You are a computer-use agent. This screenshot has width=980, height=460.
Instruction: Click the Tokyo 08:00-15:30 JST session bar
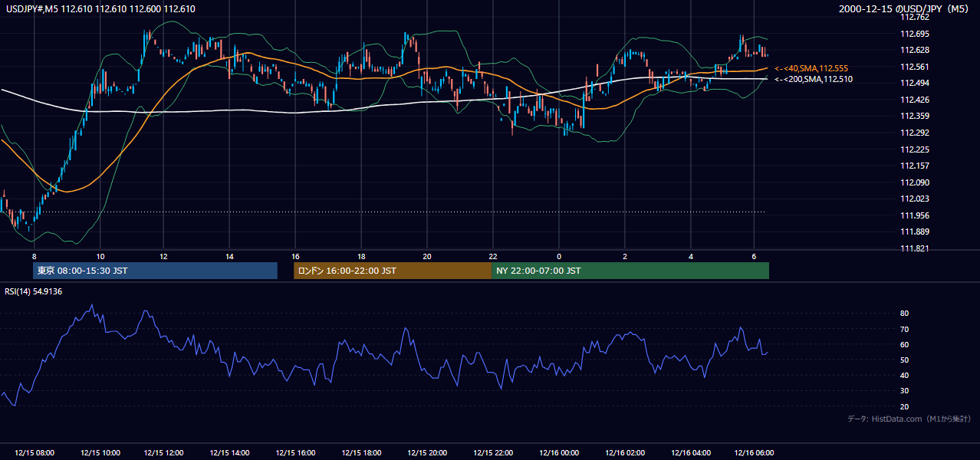(x=156, y=271)
